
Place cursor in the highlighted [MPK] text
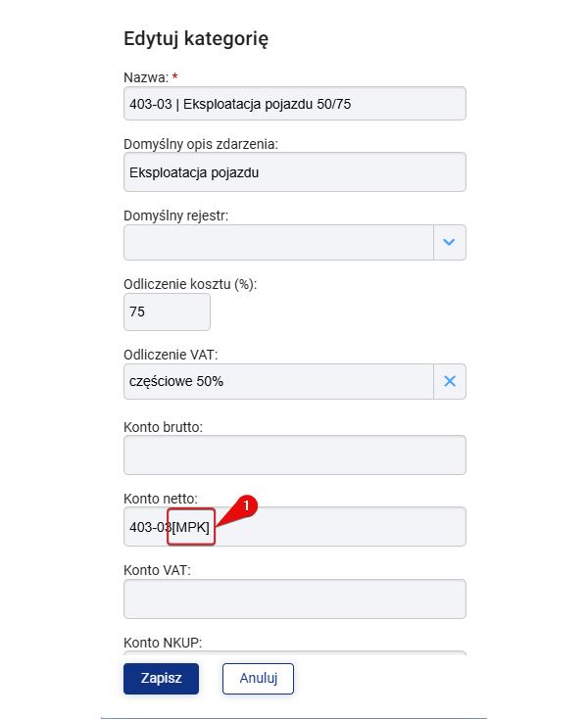coord(191,527)
